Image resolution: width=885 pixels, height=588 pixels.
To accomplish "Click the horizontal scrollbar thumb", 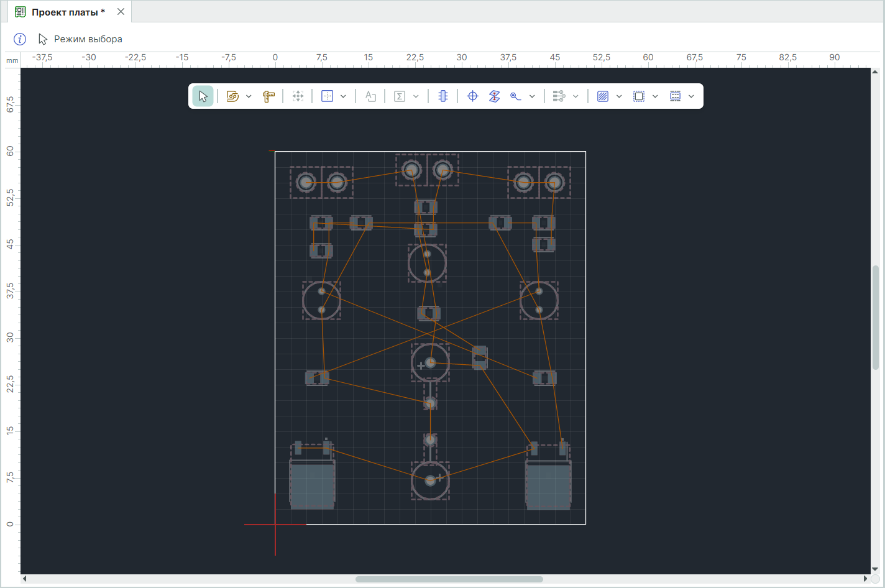I will tap(449, 579).
